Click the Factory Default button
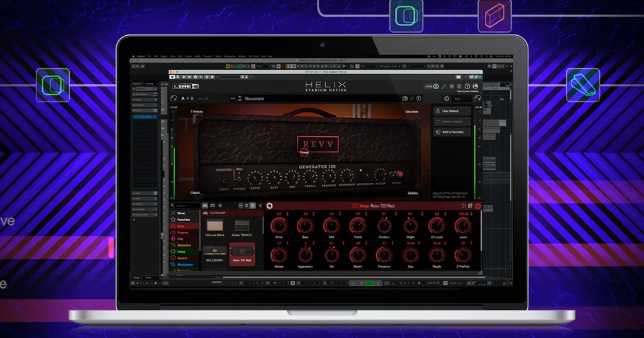This screenshot has height=338, width=644. click(452, 121)
